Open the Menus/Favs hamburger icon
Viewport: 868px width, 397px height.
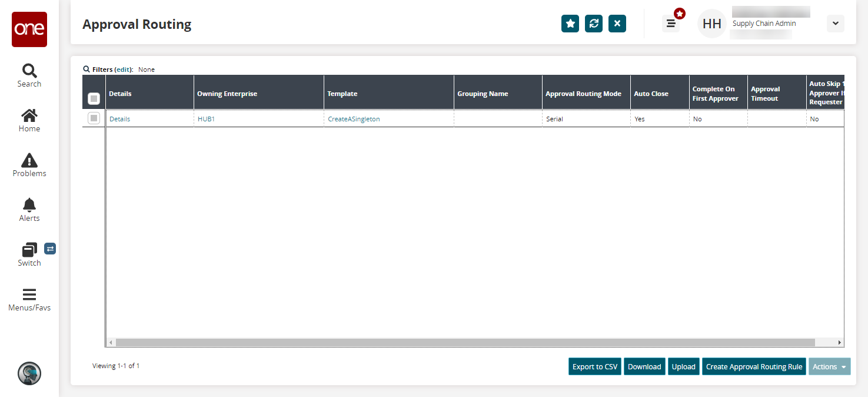[x=29, y=295]
